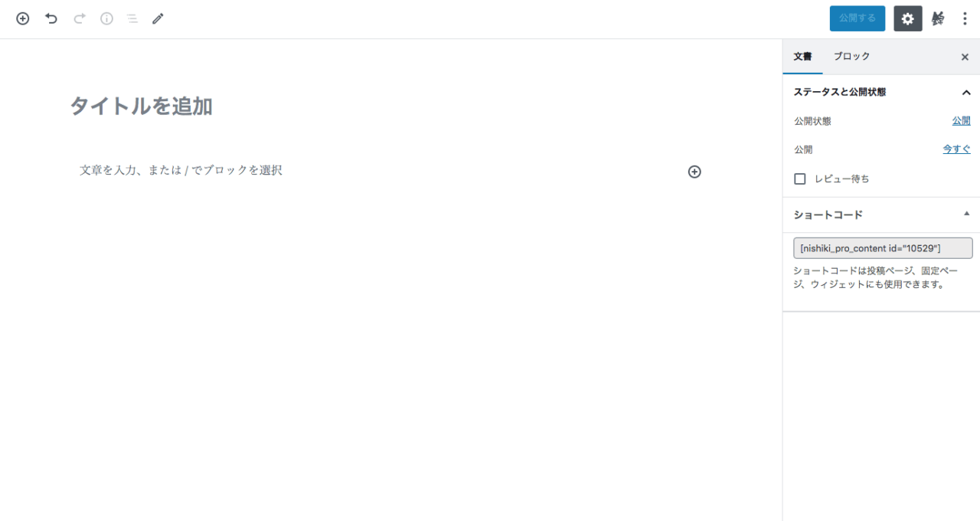Toggle the settings gear sidebar button
This screenshot has height=521, width=980.
[x=908, y=18]
